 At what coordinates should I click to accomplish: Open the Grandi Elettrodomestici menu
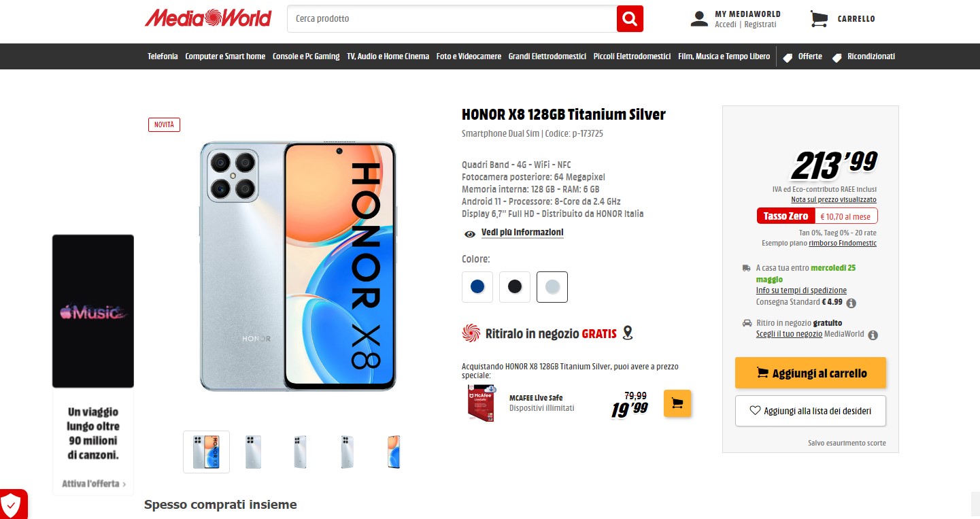tap(547, 56)
